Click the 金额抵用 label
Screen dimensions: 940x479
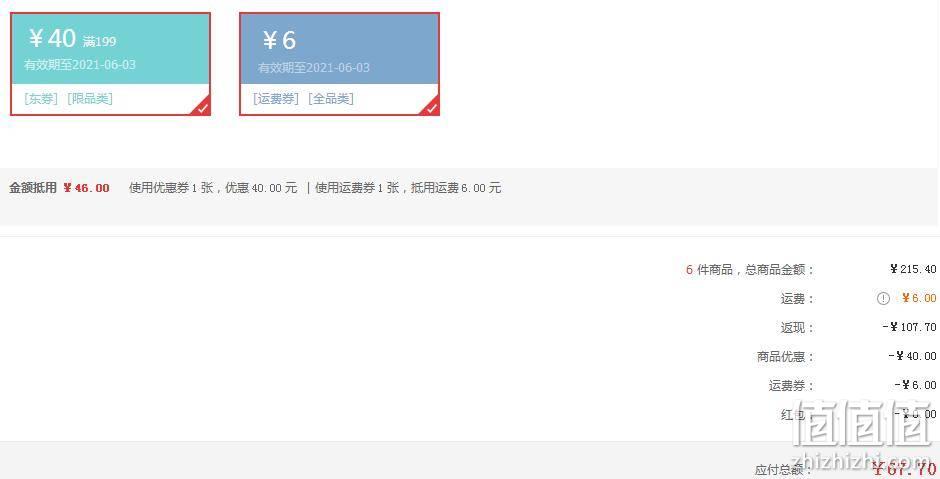point(33,188)
